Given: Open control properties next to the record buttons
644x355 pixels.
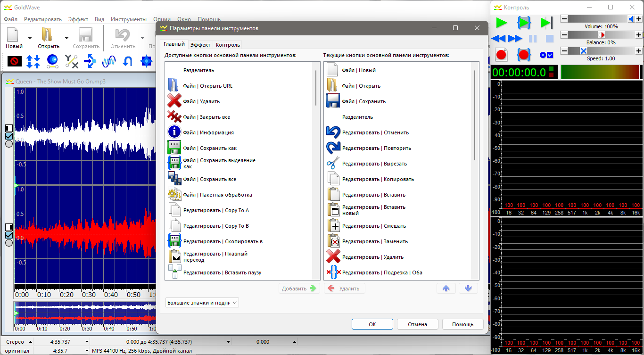Looking at the screenshot, I should pyautogui.click(x=546, y=55).
